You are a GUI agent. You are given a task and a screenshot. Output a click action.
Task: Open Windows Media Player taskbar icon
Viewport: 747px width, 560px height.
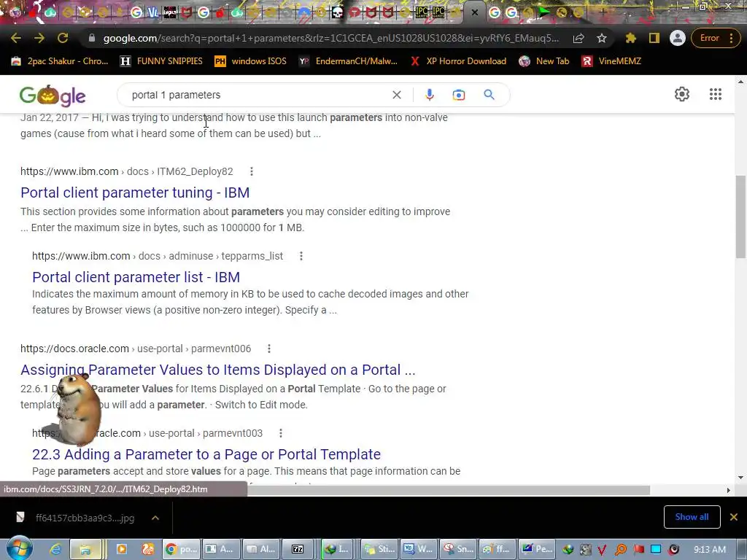click(122, 549)
